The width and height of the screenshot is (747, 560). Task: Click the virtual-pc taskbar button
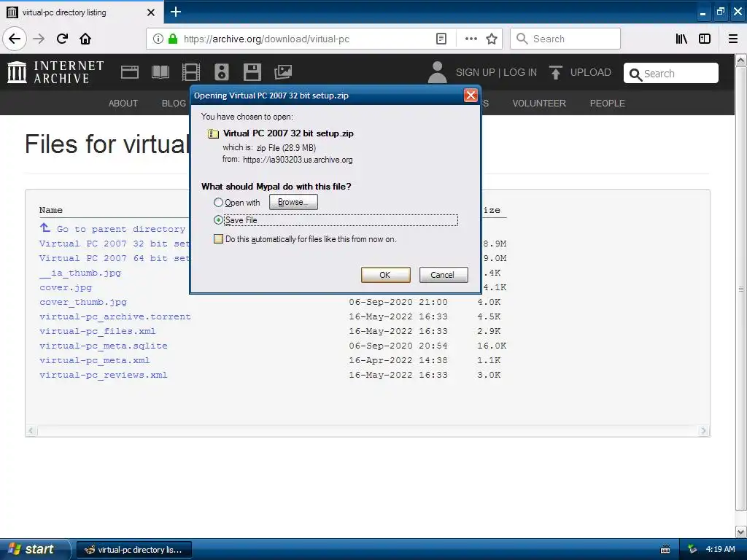coord(134,550)
